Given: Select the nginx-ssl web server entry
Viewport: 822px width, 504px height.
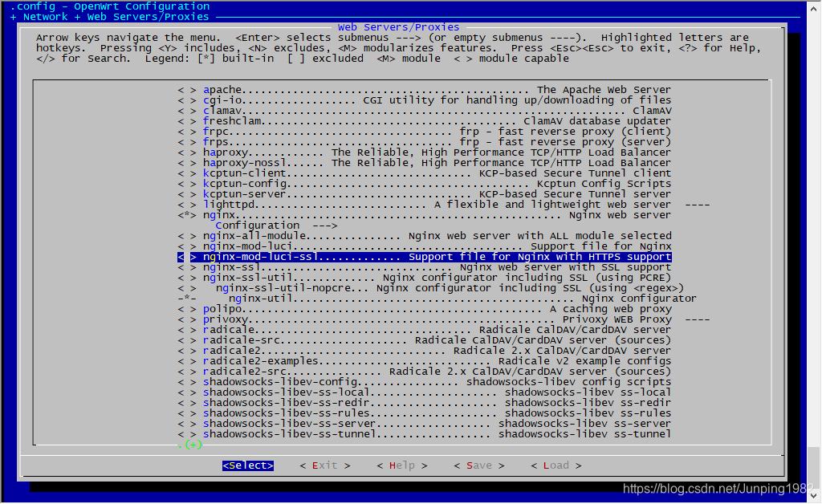Looking at the screenshot, I should pyautogui.click(x=424, y=267).
